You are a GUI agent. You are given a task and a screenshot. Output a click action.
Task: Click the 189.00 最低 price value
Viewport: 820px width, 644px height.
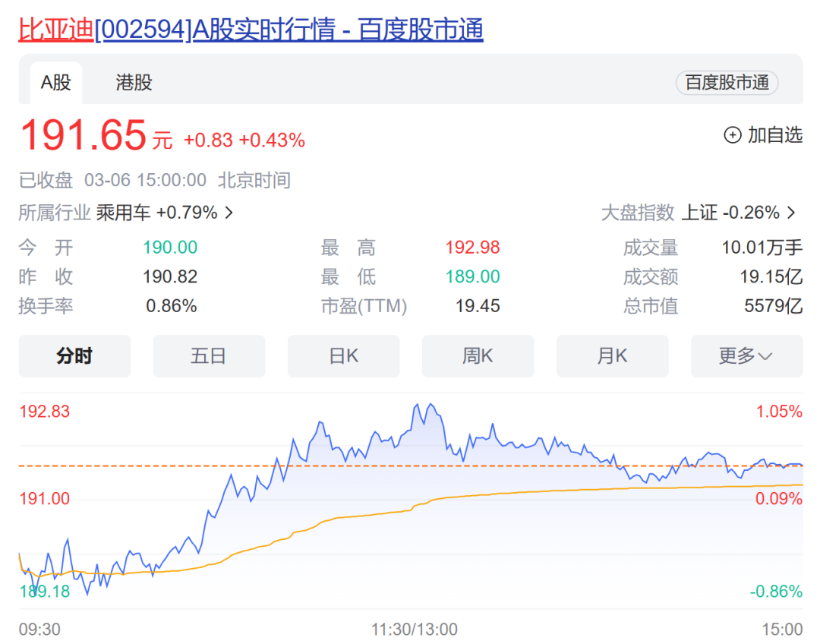coord(471,276)
